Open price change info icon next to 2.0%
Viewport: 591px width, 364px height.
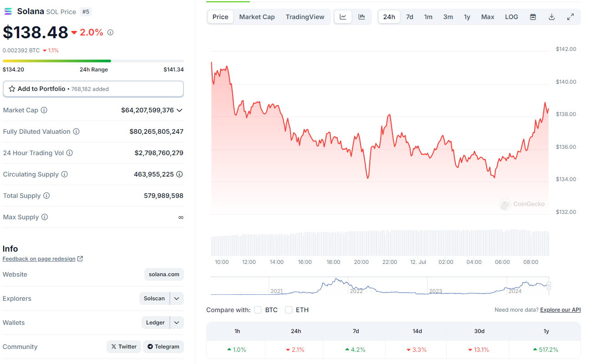point(110,33)
